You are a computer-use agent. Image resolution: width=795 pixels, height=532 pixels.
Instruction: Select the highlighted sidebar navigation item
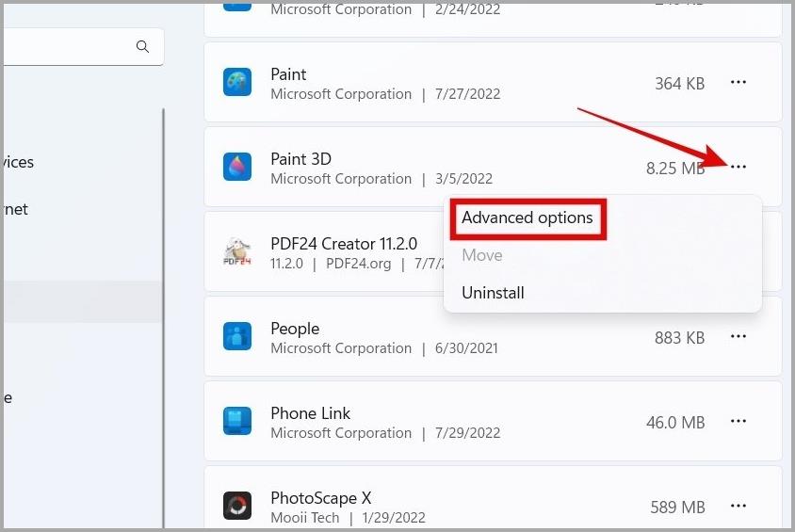[x=82, y=302]
